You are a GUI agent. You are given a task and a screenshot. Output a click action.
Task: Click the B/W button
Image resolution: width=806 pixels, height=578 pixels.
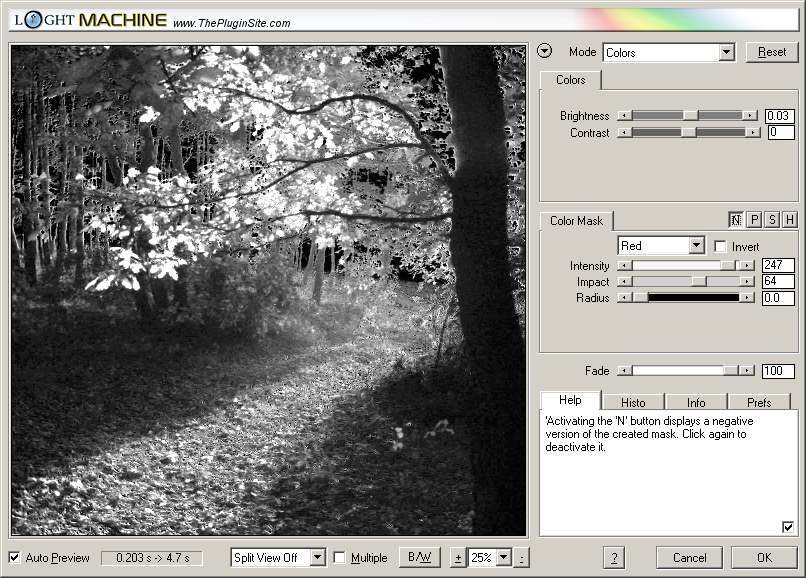(x=420, y=557)
